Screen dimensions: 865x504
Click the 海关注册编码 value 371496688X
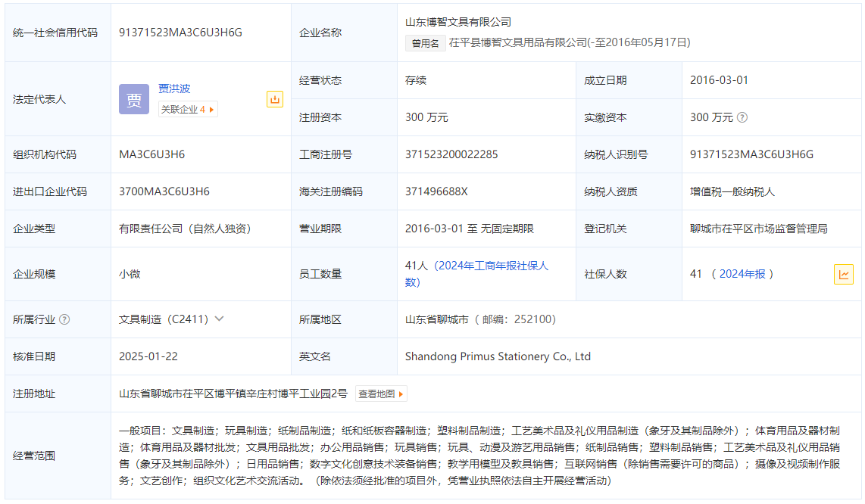436,191
